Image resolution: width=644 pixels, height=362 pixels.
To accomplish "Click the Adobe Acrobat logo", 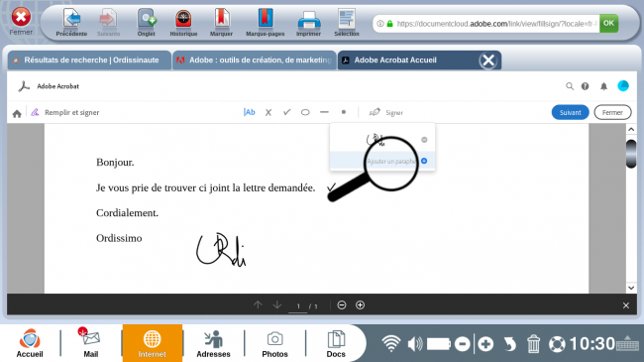I will pyautogui.click(x=24, y=86).
